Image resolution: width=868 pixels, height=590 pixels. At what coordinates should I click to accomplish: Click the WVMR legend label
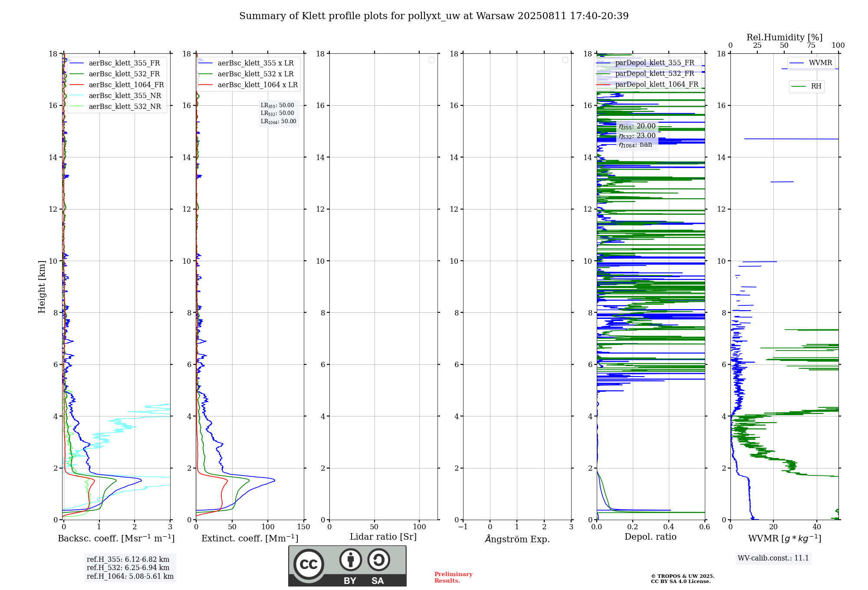pos(820,63)
